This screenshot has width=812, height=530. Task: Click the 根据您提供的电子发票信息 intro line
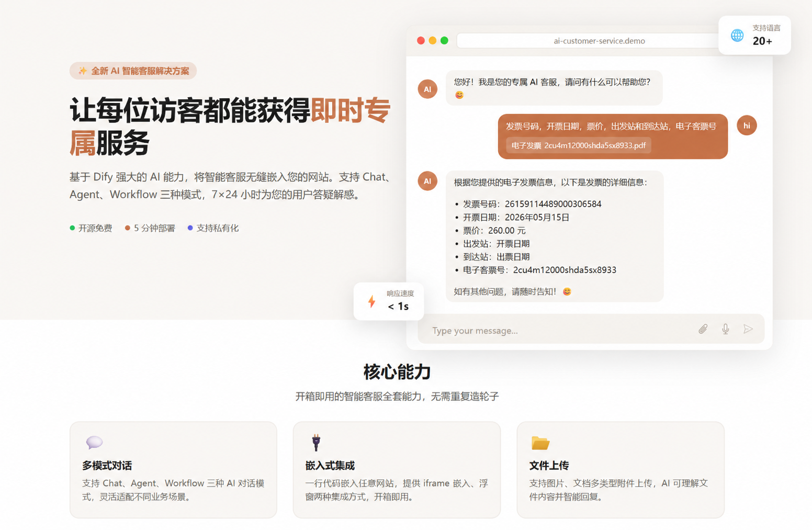(550, 182)
